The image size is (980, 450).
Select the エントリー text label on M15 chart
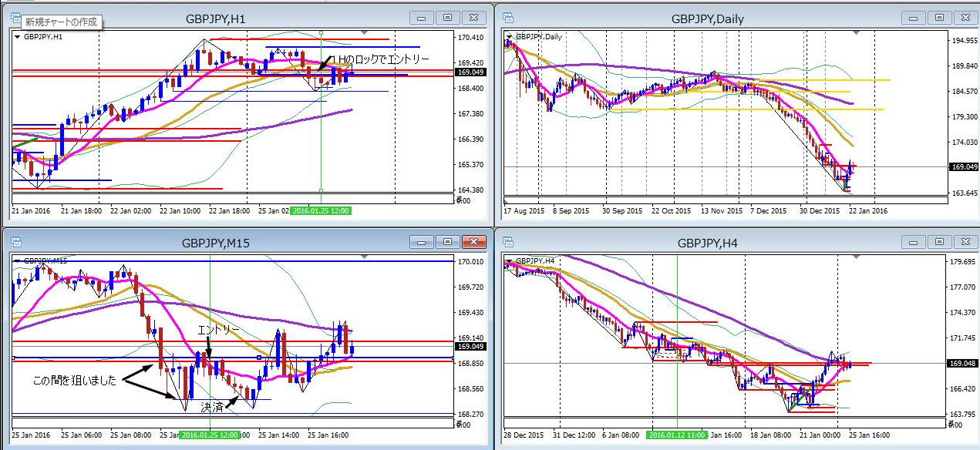[x=218, y=330]
